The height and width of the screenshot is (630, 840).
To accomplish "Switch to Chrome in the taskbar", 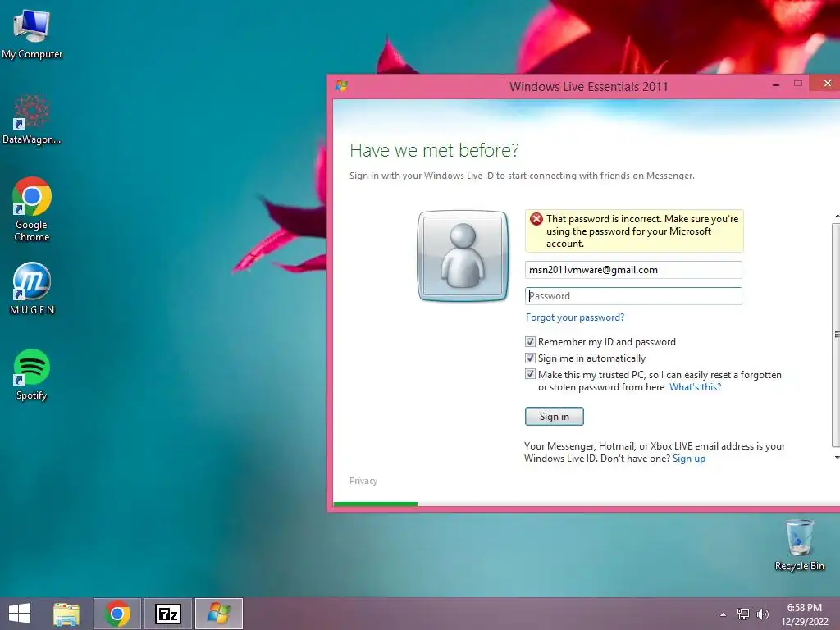I will (x=117, y=614).
